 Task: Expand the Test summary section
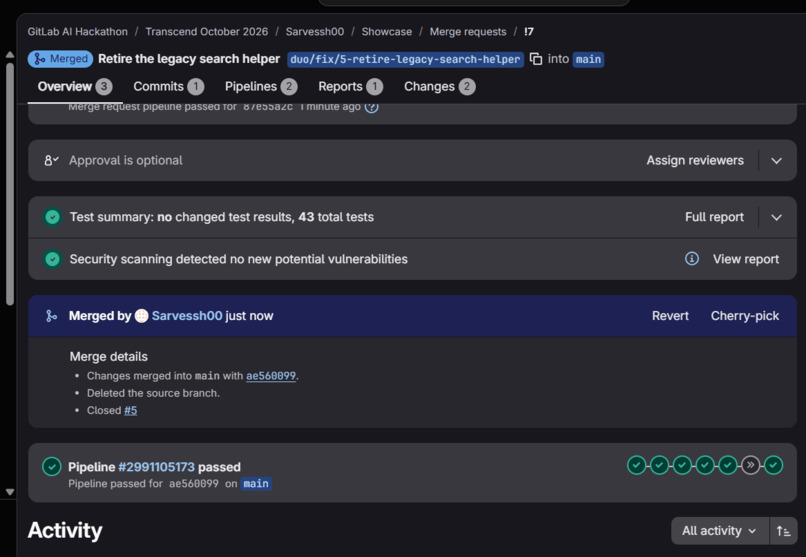(776, 217)
